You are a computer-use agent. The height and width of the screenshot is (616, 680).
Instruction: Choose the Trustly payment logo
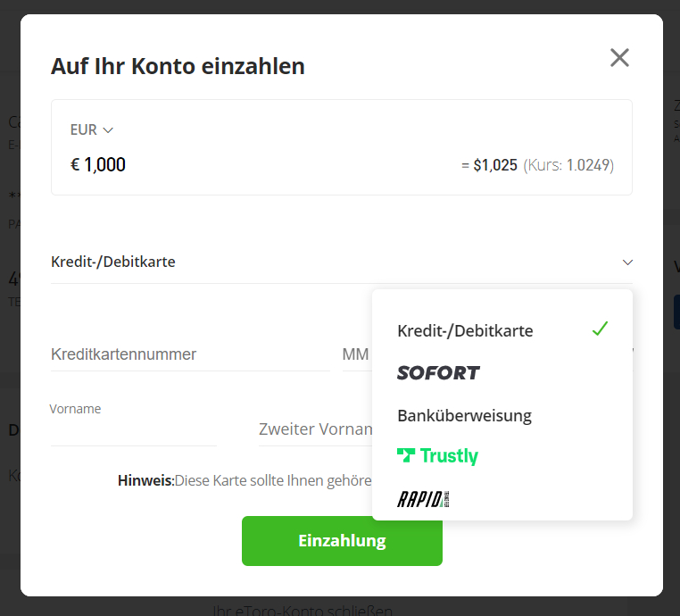[x=437, y=456]
